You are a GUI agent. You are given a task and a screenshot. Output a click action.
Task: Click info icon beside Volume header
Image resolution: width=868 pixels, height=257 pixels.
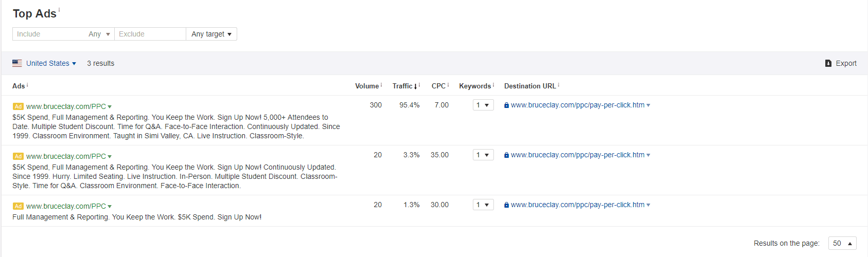(381, 85)
